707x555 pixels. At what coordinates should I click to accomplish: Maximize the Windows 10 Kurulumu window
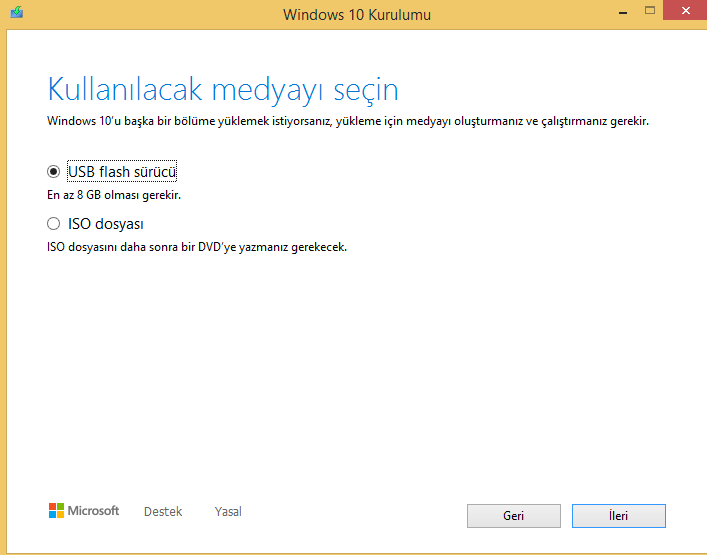(650, 11)
